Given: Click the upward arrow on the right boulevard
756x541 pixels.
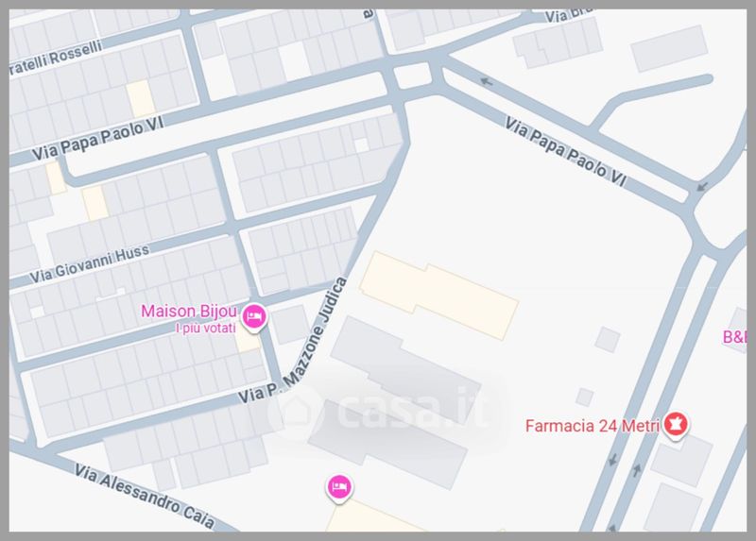Looking at the screenshot, I should pos(636,469).
